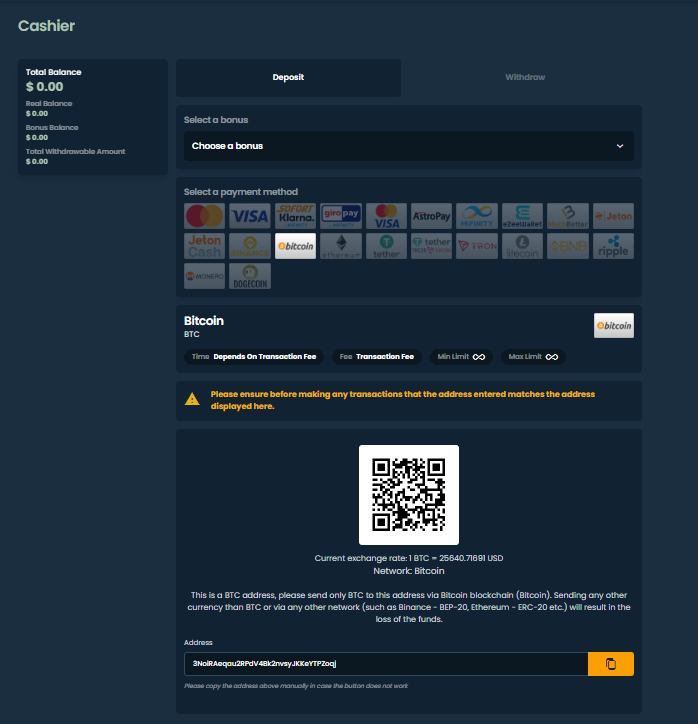Screen dimensions: 698x724
Task: Select the plain tether payment tile
Action: coord(386,246)
